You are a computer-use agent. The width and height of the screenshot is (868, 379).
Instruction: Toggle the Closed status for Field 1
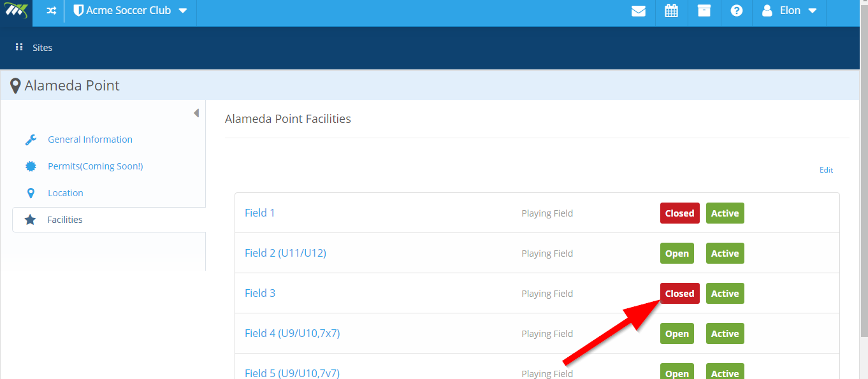tap(679, 213)
